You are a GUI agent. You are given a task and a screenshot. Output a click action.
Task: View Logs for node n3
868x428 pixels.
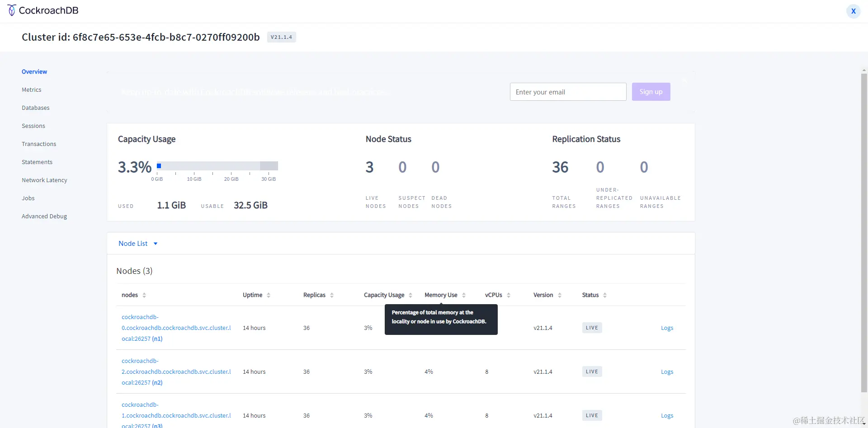(x=667, y=416)
